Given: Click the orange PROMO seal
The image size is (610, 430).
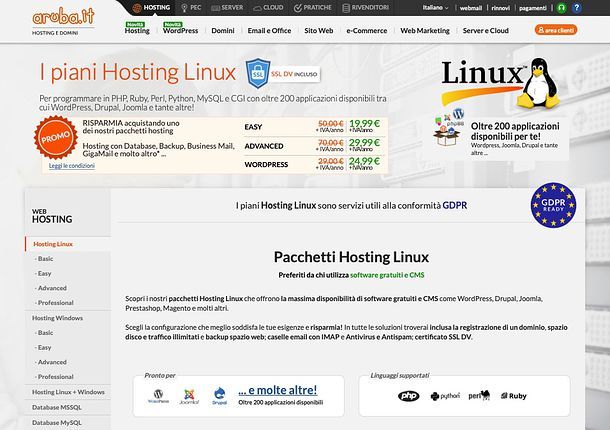Looking at the screenshot, I should click(x=56, y=137).
